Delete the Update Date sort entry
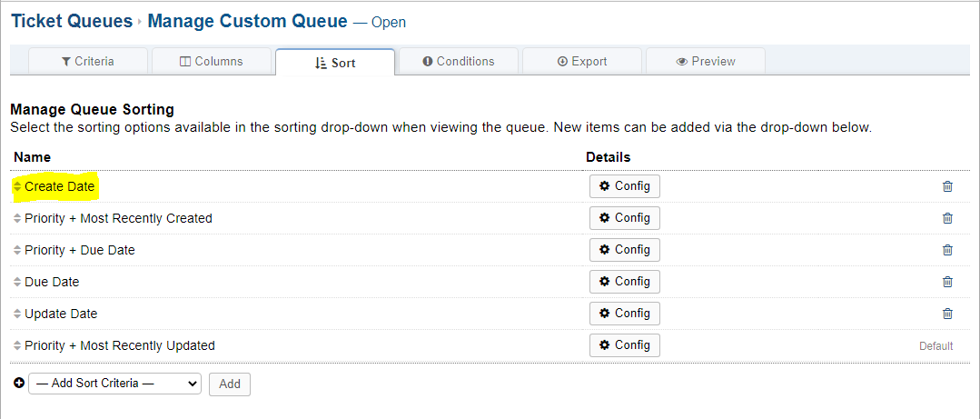 tap(947, 314)
